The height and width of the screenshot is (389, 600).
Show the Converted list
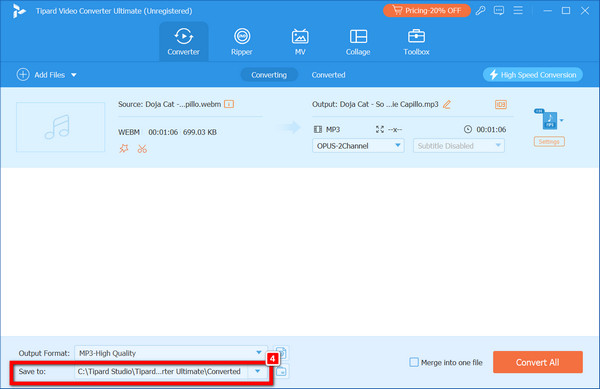[328, 75]
